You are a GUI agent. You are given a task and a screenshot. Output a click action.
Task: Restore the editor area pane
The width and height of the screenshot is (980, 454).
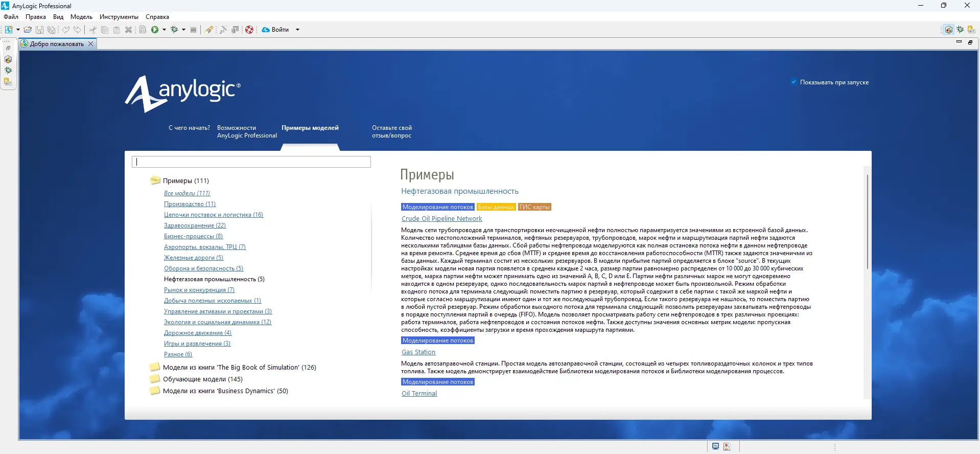970,42
